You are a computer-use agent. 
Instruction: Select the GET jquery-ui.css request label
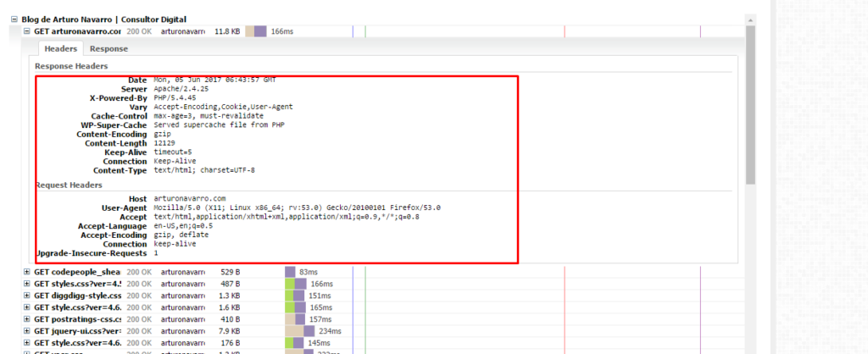pyautogui.click(x=77, y=331)
